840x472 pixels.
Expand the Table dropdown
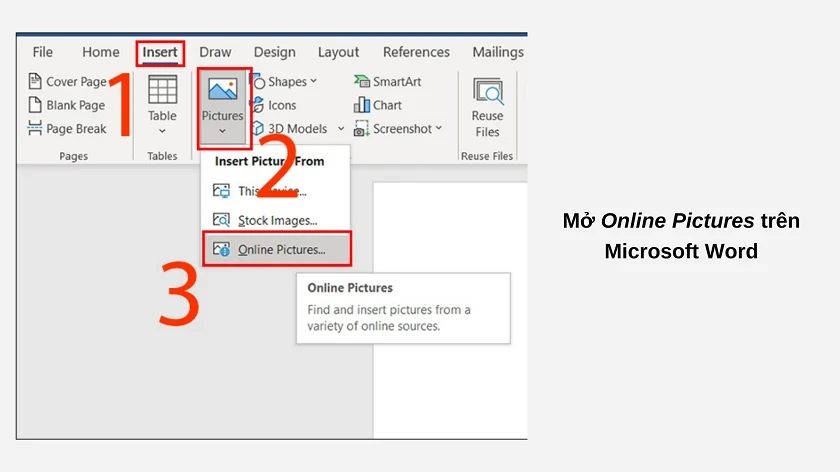pyautogui.click(x=162, y=131)
